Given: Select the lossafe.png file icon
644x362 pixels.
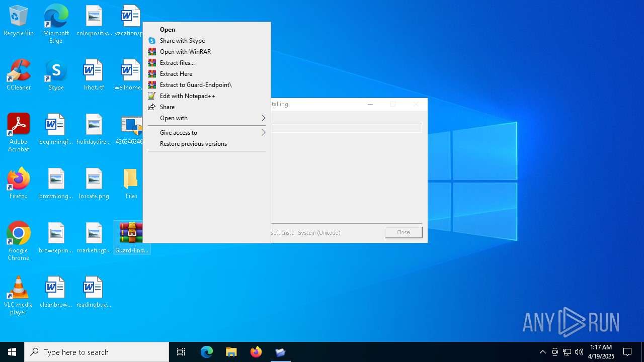Looking at the screenshot, I should pyautogui.click(x=94, y=184).
